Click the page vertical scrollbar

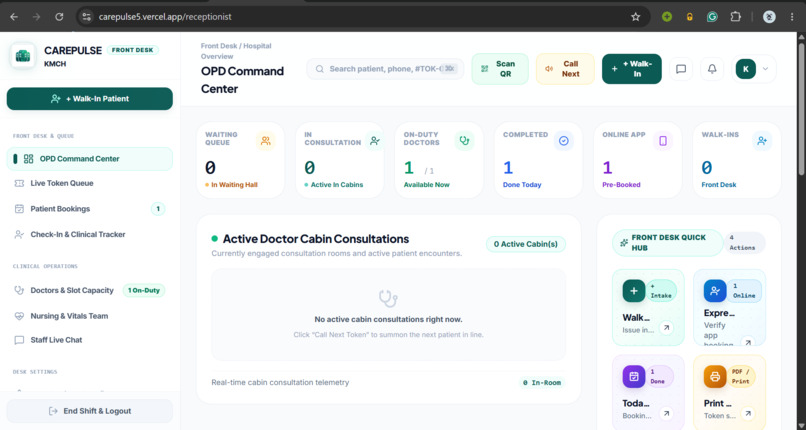[x=801, y=108]
